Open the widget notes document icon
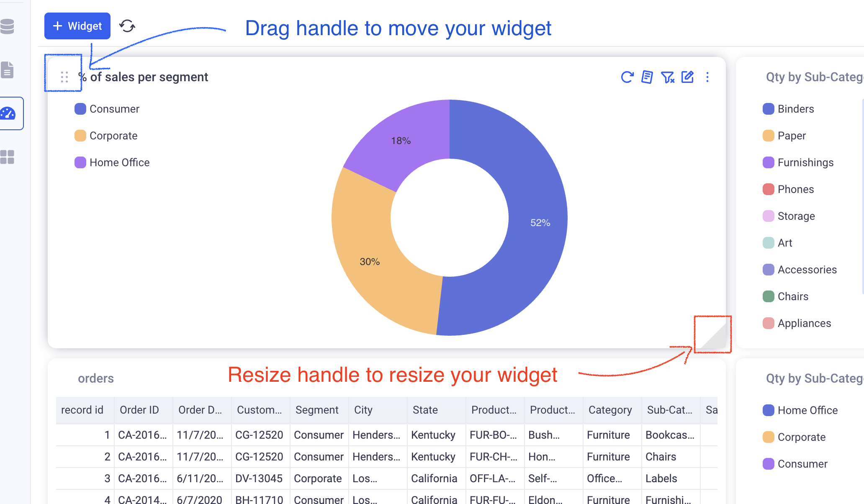The width and height of the screenshot is (864, 504). 647,77
